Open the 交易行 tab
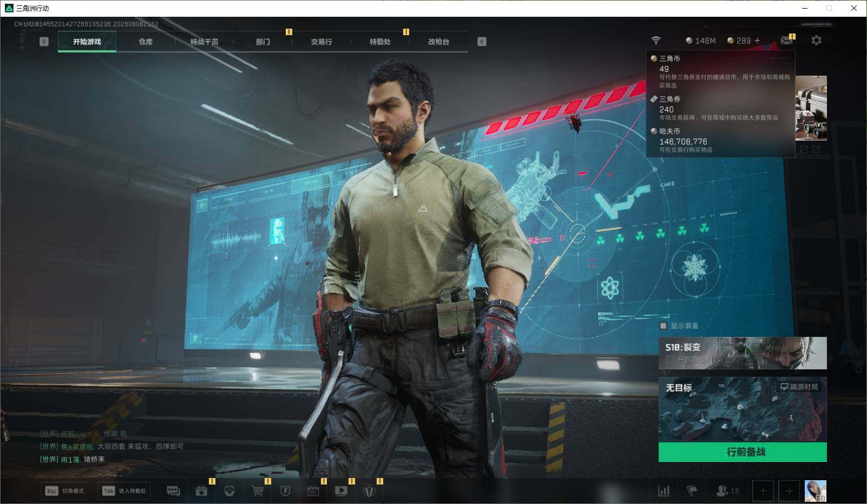Viewport: 867px width, 504px height. click(321, 42)
